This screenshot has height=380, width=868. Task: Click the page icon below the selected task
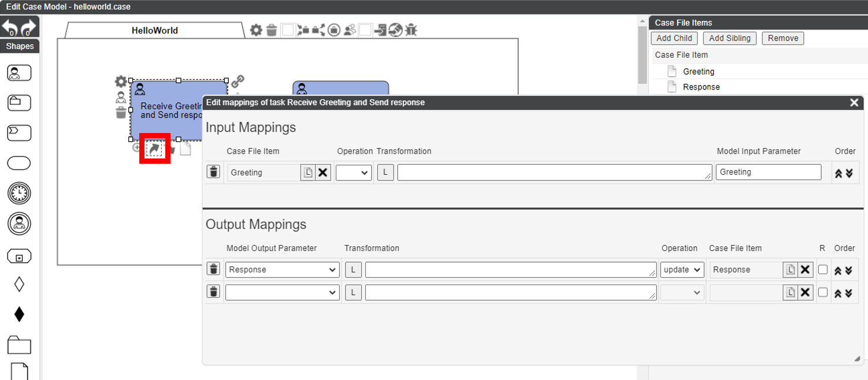185,149
